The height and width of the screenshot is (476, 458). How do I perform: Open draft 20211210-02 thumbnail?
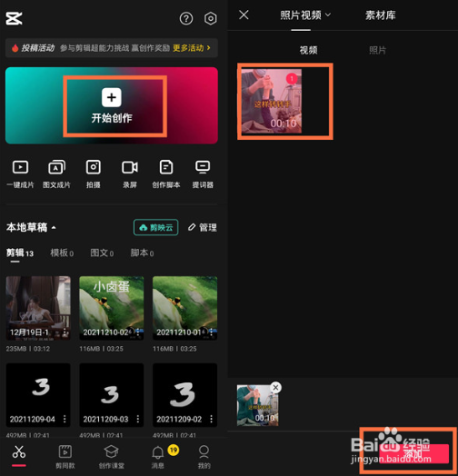point(112,308)
